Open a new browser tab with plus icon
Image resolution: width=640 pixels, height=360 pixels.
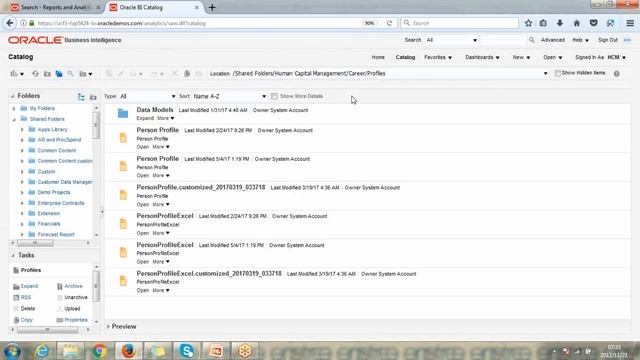(212, 7)
